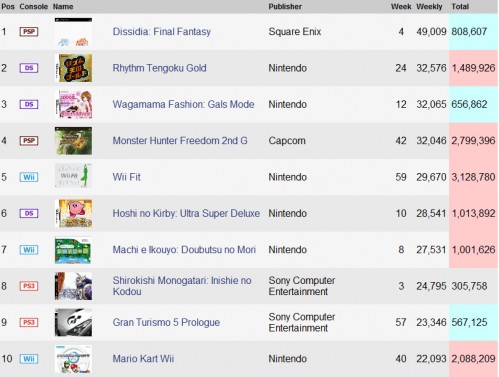Open the Machi e Ikouyo: Doubutsu no Mori link
The width and height of the screenshot is (499, 377).
coord(184,250)
